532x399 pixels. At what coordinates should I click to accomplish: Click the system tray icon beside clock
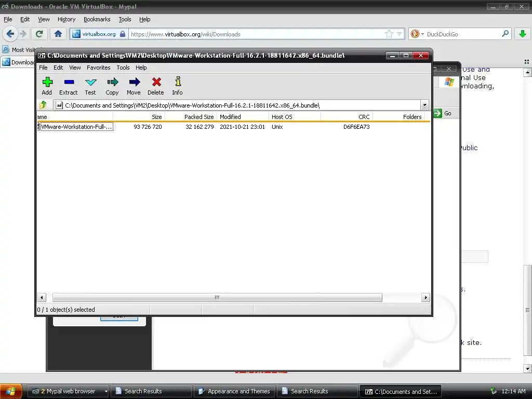[494, 391]
